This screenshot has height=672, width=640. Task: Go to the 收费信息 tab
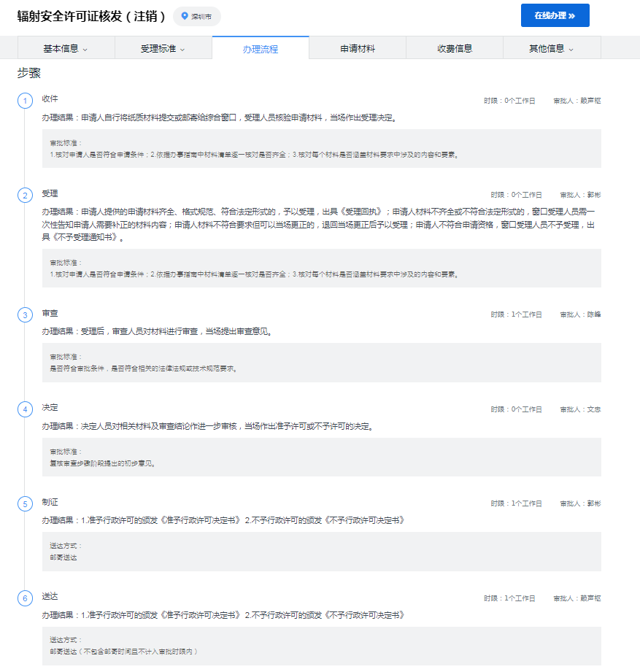click(x=455, y=49)
